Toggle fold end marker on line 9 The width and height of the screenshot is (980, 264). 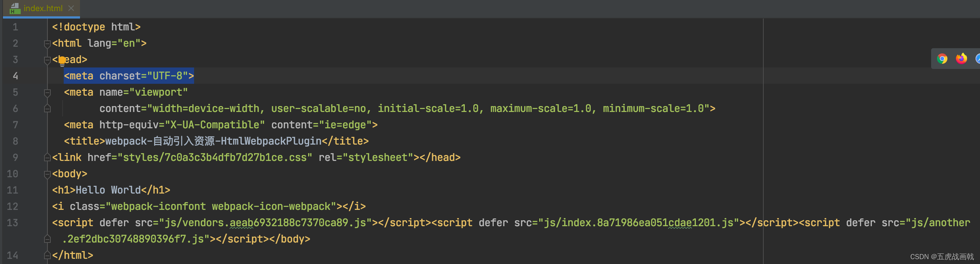click(x=47, y=157)
